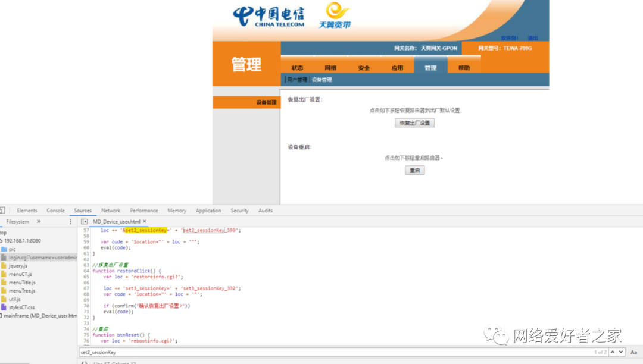Toggle case-sensitive search with the Aa button

click(x=634, y=352)
